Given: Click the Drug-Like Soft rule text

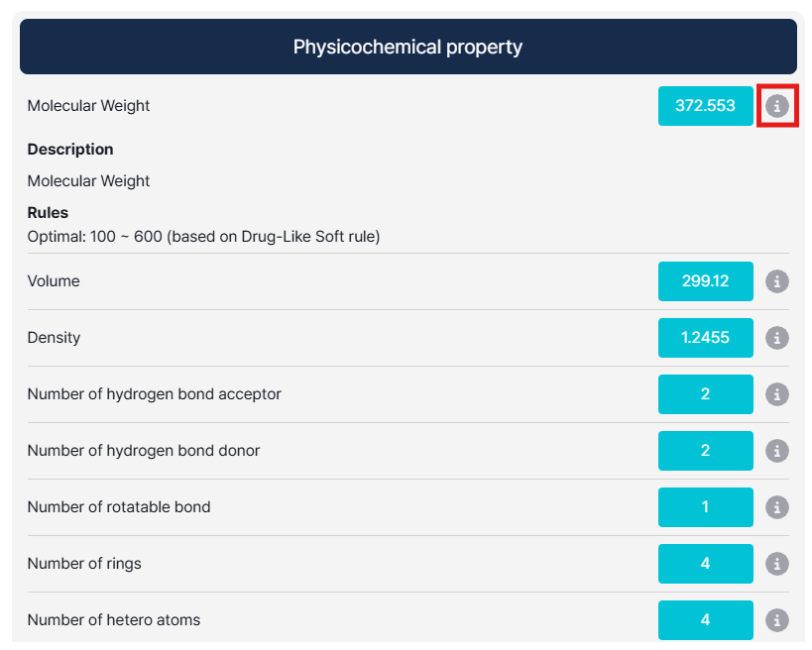Looking at the screenshot, I should click(203, 237).
